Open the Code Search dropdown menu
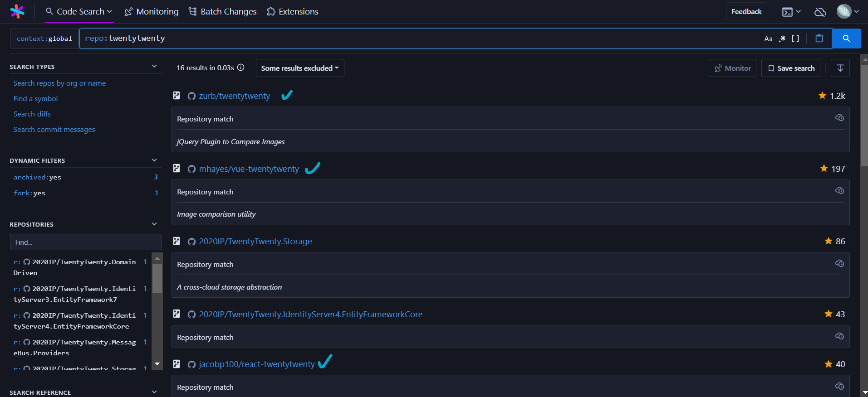868x397 pixels. coord(79,12)
